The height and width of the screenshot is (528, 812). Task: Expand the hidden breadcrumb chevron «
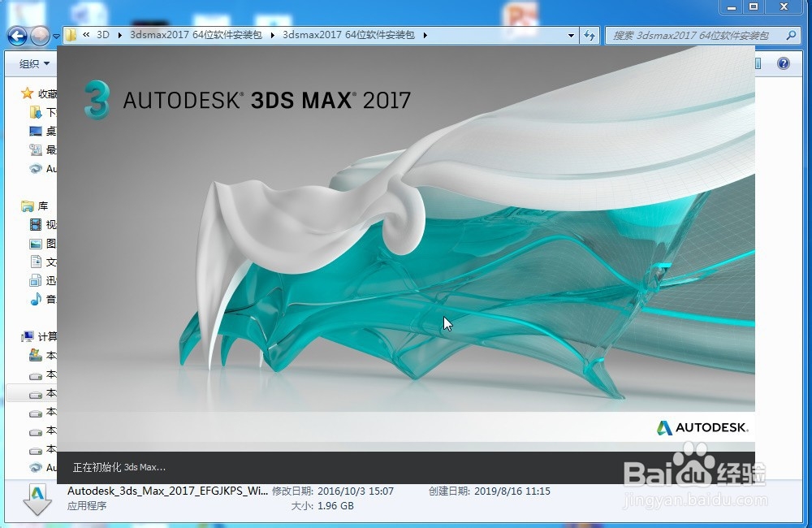point(86,35)
